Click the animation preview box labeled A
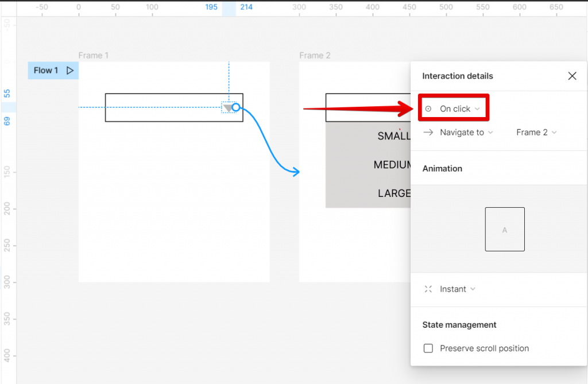The height and width of the screenshot is (384, 588). pyautogui.click(x=505, y=228)
